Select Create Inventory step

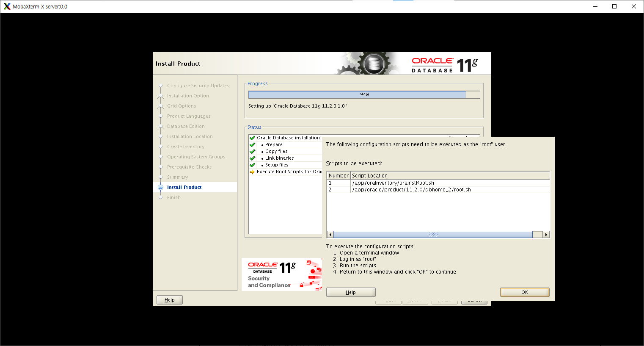pos(186,147)
